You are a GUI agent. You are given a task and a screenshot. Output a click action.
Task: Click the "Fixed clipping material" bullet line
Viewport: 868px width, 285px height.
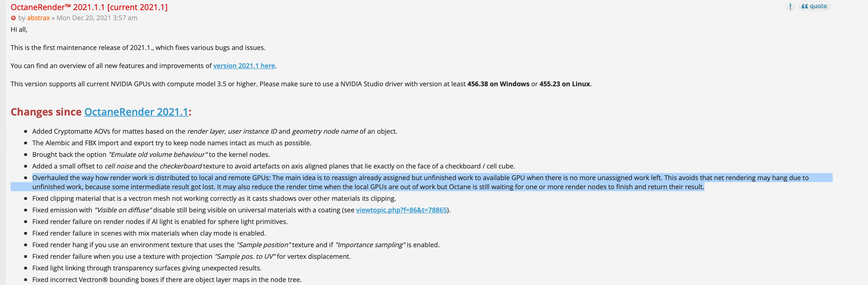[214, 198]
